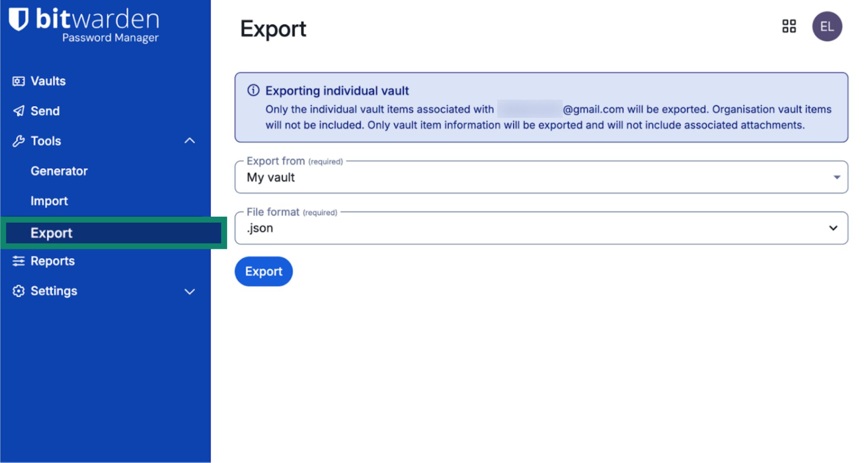Open Reports from the sidebar
This screenshot has height=463, width=868.
(x=53, y=261)
